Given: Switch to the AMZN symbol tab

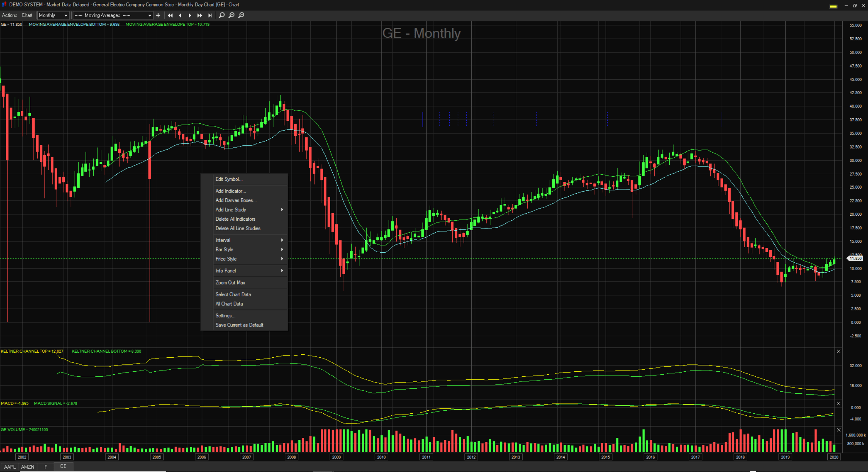Looking at the screenshot, I should coord(28,467).
